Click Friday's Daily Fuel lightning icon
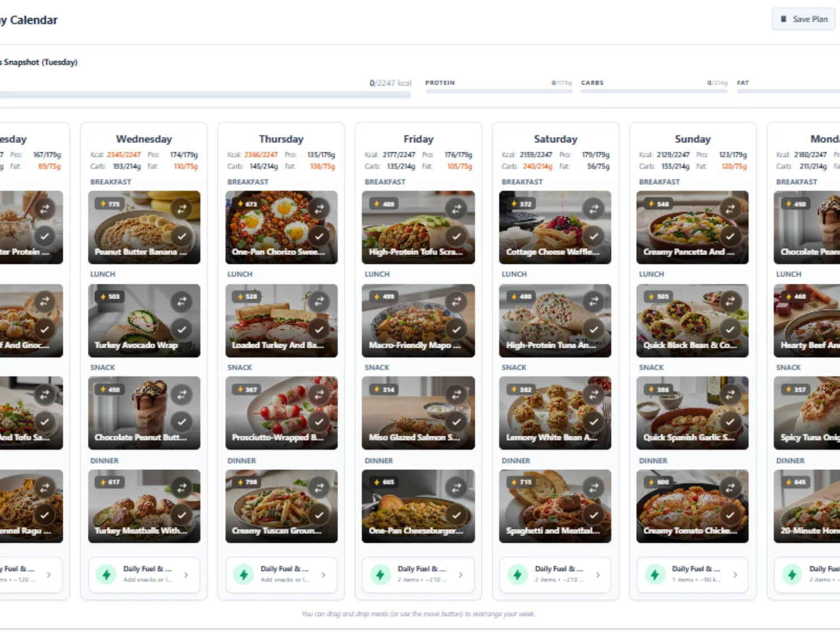Image resolution: width=840 pixels, height=630 pixels. [x=380, y=575]
